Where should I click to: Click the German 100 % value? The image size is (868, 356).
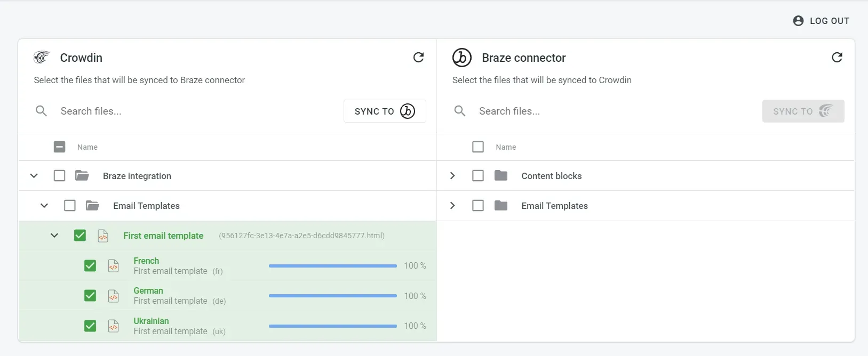(x=415, y=296)
